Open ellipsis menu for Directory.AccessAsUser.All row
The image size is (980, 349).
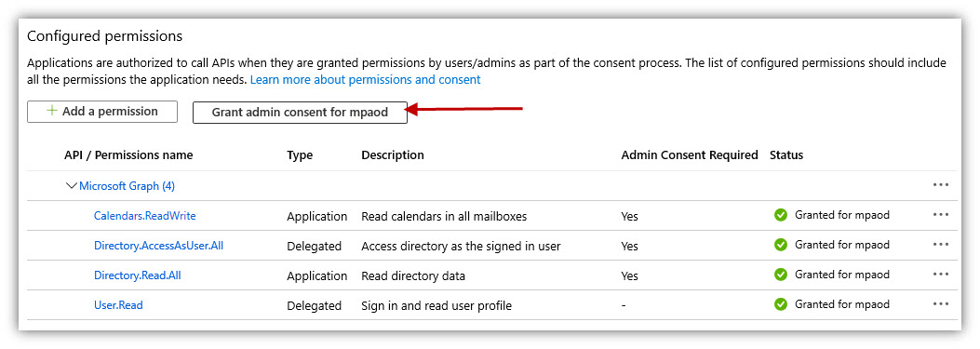[940, 245]
